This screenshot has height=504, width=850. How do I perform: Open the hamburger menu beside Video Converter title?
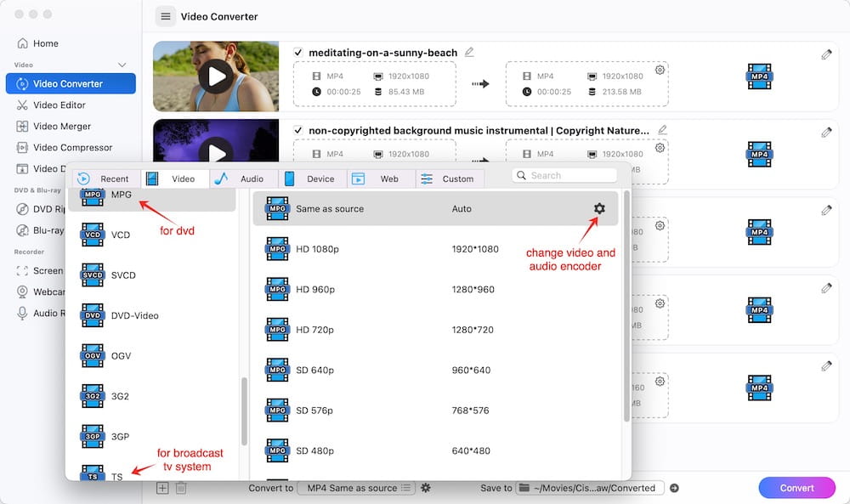coord(166,17)
